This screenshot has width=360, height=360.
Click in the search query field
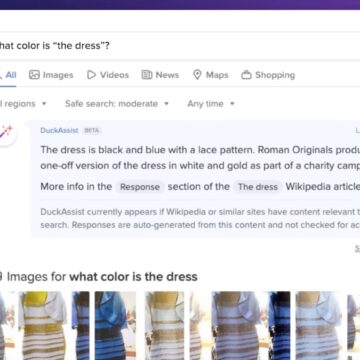tap(180, 46)
